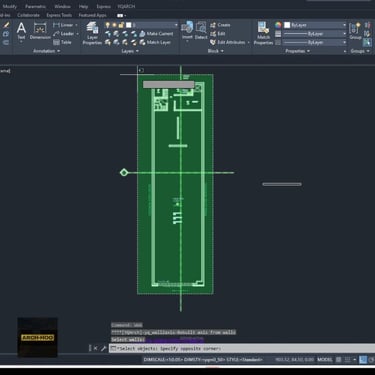
Task: Click the Group objects icon
Action: coord(355,31)
